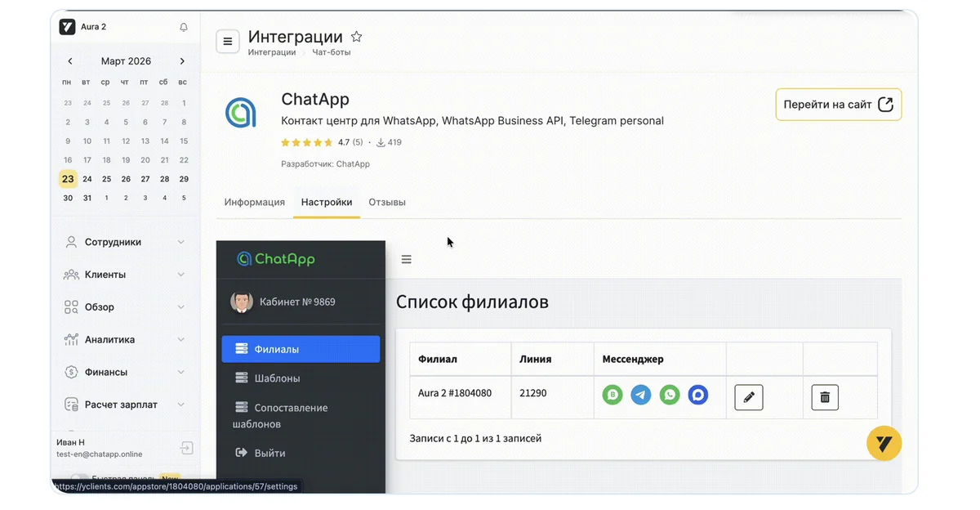This screenshot has width=980, height=510.
Task: Click the Aura 2 logo icon
Action: pyautogui.click(x=67, y=27)
